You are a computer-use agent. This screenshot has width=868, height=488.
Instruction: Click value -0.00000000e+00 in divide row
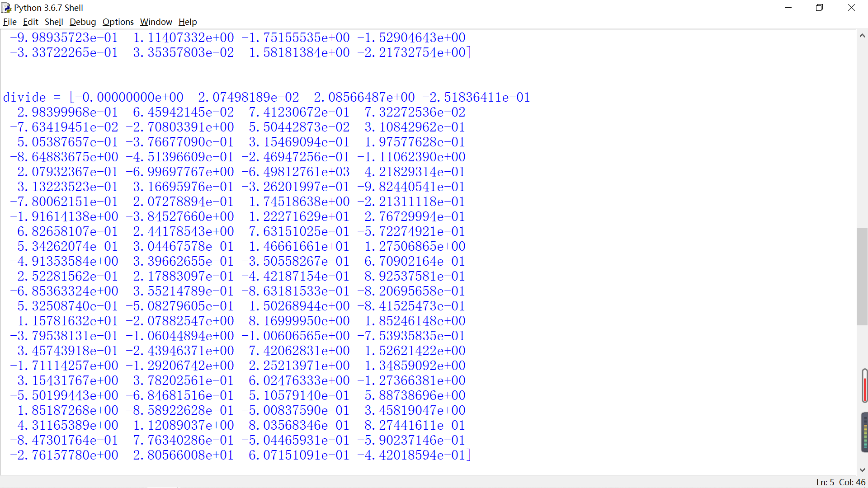coord(129,97)
